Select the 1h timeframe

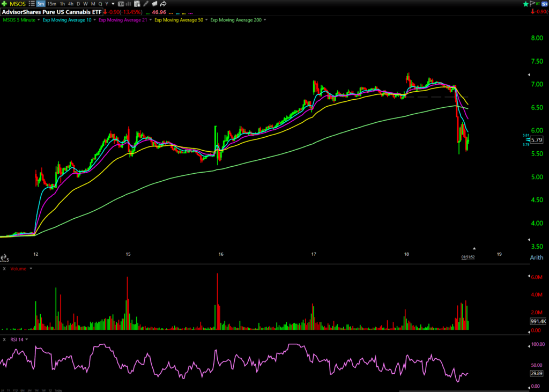pyautogui.click(x=62, y=4)
